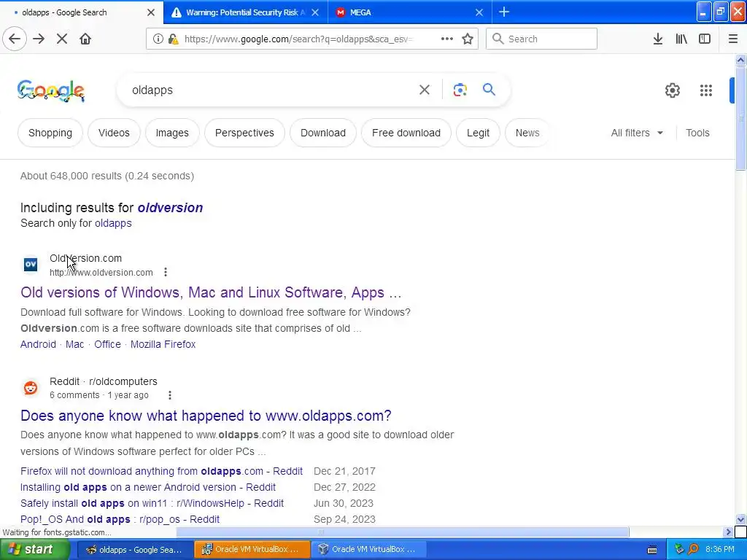Open options for the Oldversion.com result

[x=166, y=273]
